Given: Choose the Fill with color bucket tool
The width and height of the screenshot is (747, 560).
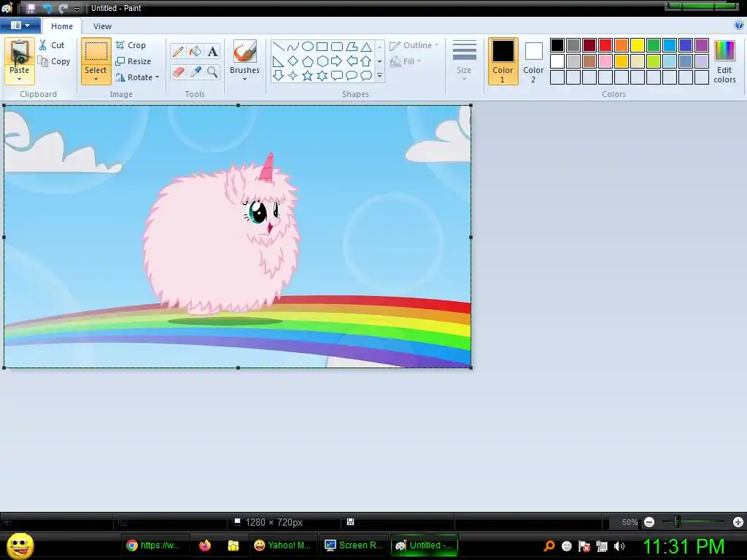Looking at the screenshot, I should (x=196, y=52).
